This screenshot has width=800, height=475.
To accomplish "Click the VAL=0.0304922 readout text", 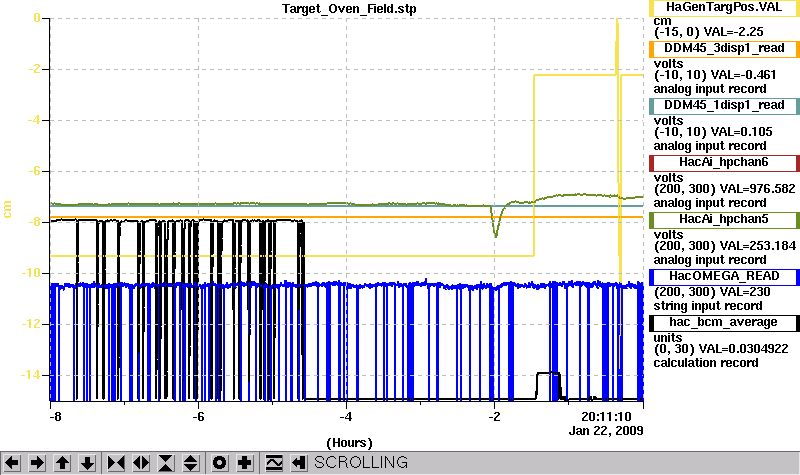I will [x=743, y=349].
